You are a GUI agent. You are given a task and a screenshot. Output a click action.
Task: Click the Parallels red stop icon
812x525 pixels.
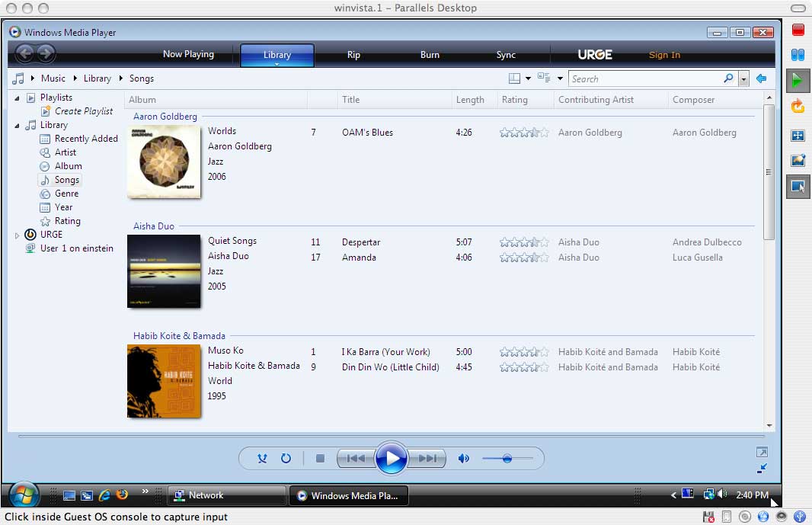(798, 30)
